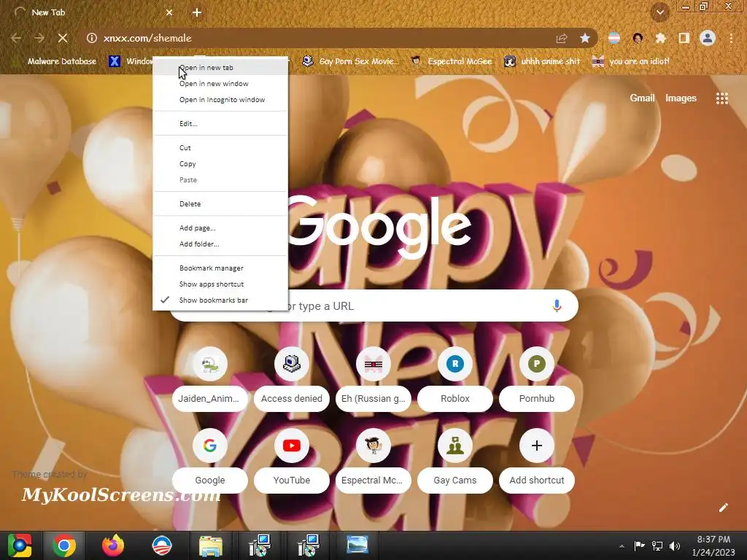Open the YouTube shortcut icon

[x=292, y=446]
